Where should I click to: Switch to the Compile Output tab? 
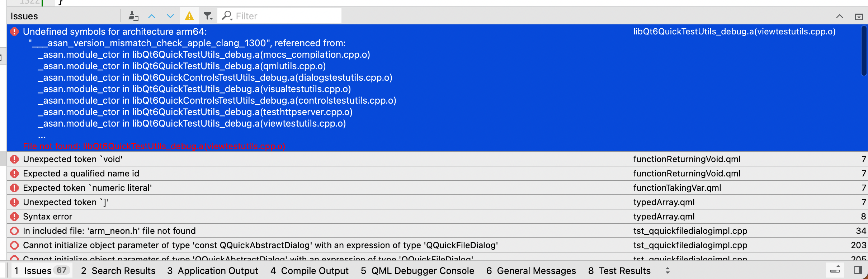pos(310,271)
